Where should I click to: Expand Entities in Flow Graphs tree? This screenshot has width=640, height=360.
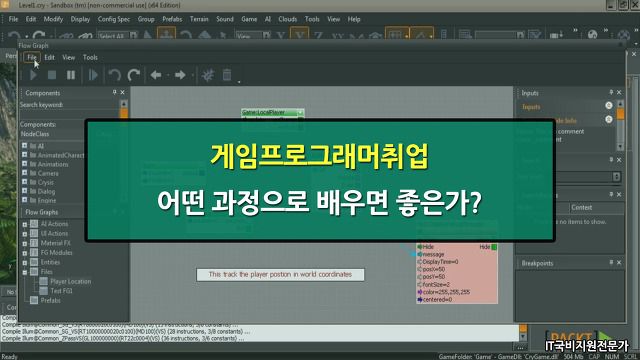point(25,263)
